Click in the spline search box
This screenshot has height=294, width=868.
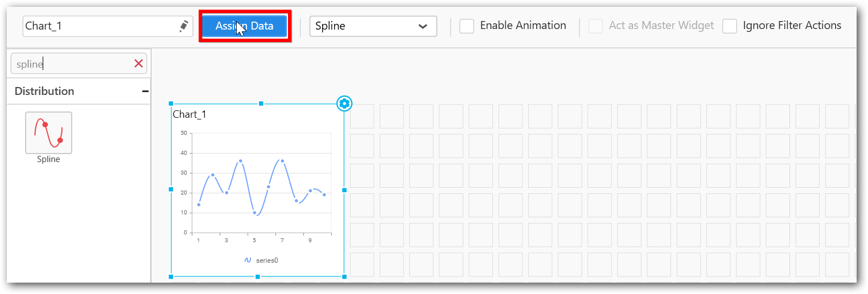pos(71,64)
